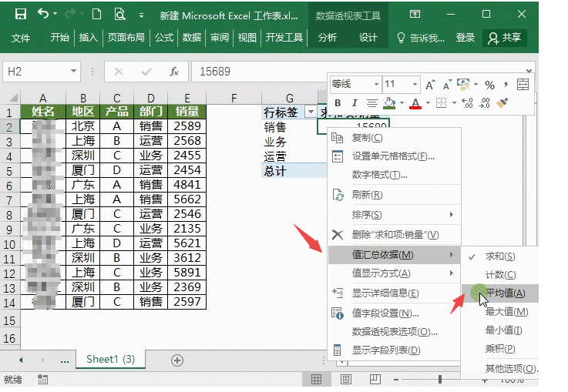Switch to Page Layout view in status bar
The image size is (568, 392).
click(345, 380)
